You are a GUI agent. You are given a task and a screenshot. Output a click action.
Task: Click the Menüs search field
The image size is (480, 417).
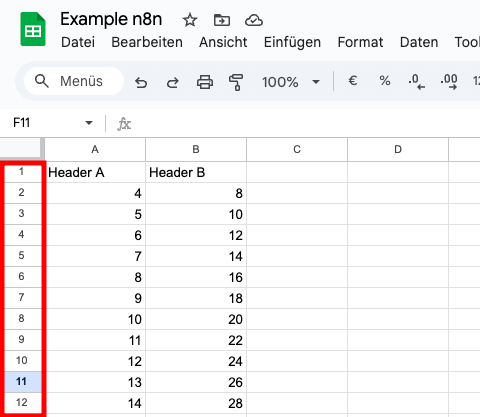pyautogui.click(x=74, y=81)
